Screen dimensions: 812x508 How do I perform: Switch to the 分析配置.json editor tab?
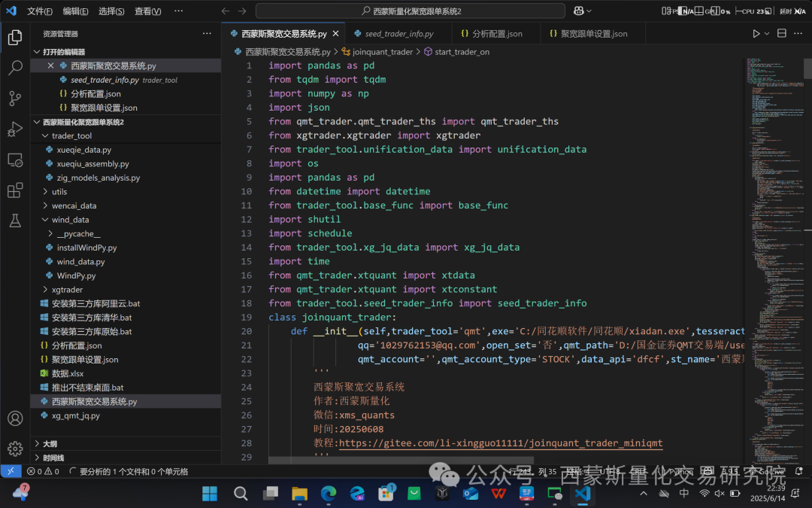496,34
